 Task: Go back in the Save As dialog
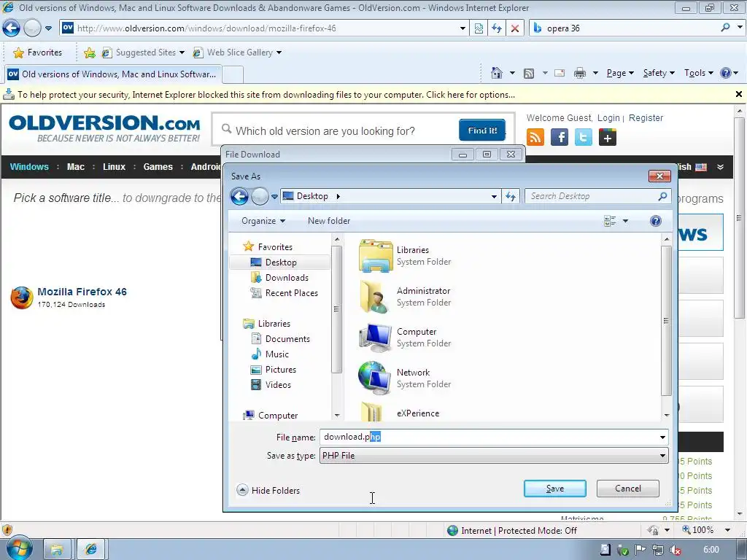pos(239,196)
